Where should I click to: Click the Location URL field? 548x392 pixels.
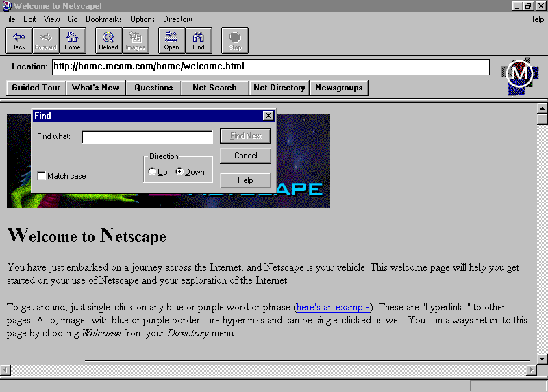pyautogui.click(x=271, y=66)
